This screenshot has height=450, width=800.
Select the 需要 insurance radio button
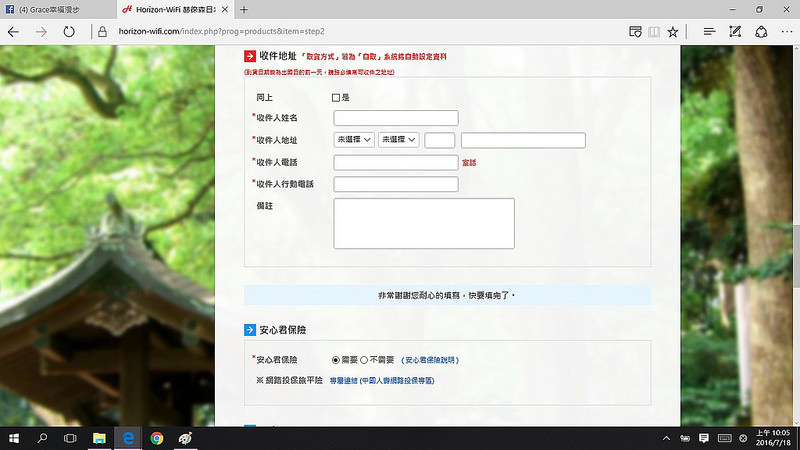pos(336,360)
